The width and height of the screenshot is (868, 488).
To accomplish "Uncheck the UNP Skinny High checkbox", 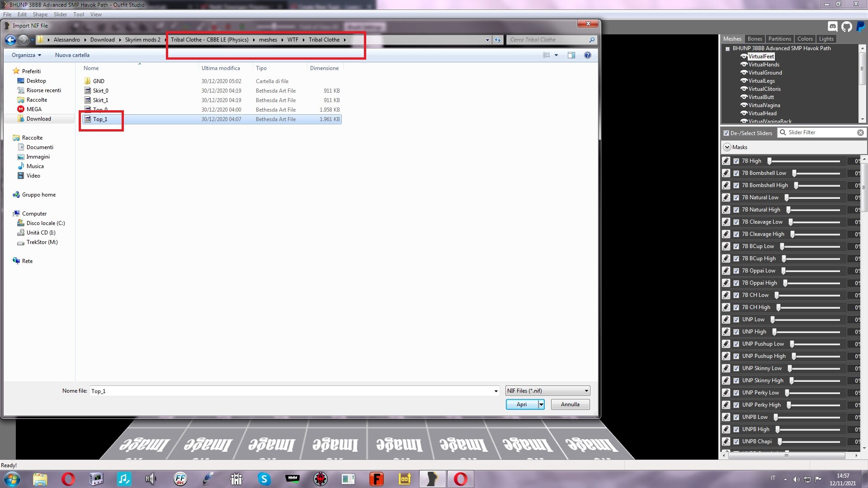I will click(x=736, y=380).
